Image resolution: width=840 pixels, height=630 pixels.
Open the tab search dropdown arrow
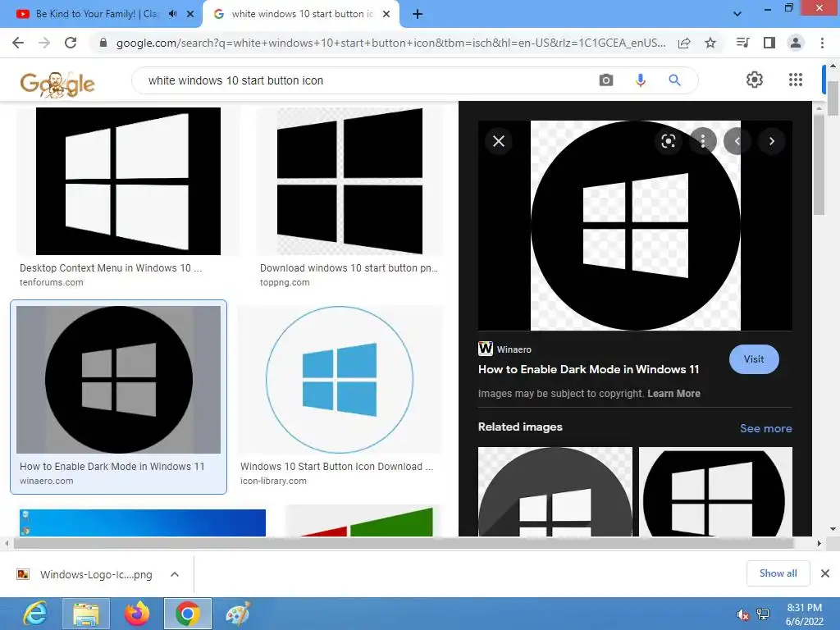737,14
